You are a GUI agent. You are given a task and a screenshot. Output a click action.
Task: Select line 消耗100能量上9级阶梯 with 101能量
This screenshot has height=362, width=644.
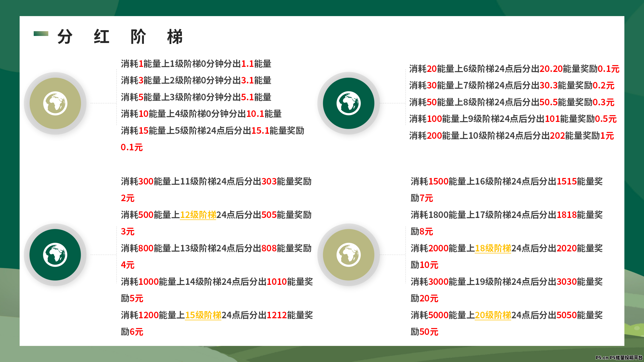point(513,119)
